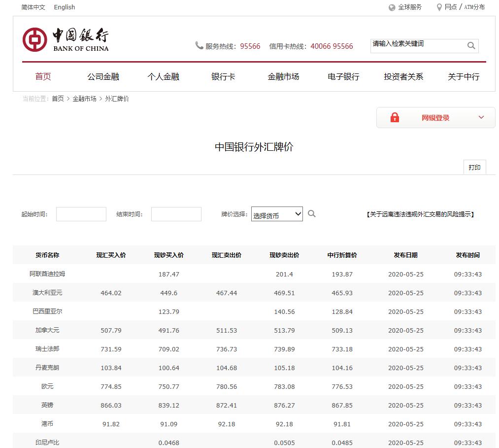499x448 pixels.
Task: Open the 选择货币 currency dropdown
Action: coord(276,214)
